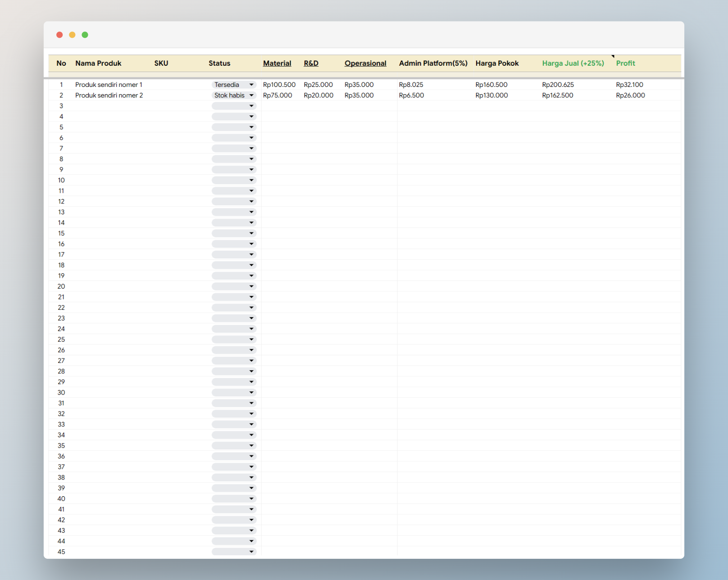Viewport: 728px width, 580px height.
Task: Select the Rp6.500 admin fee cell
Action: click(412, 95)
